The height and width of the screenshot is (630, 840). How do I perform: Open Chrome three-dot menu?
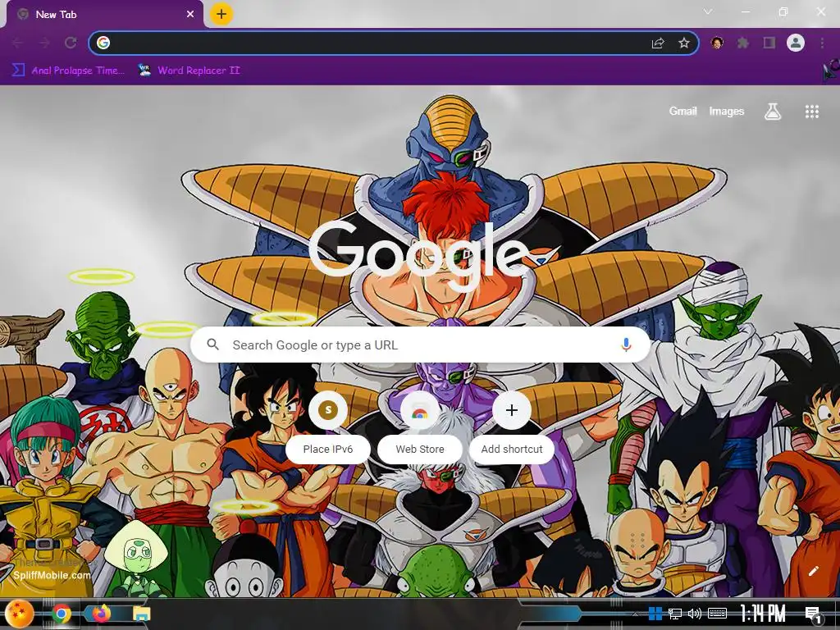point(822,43)
